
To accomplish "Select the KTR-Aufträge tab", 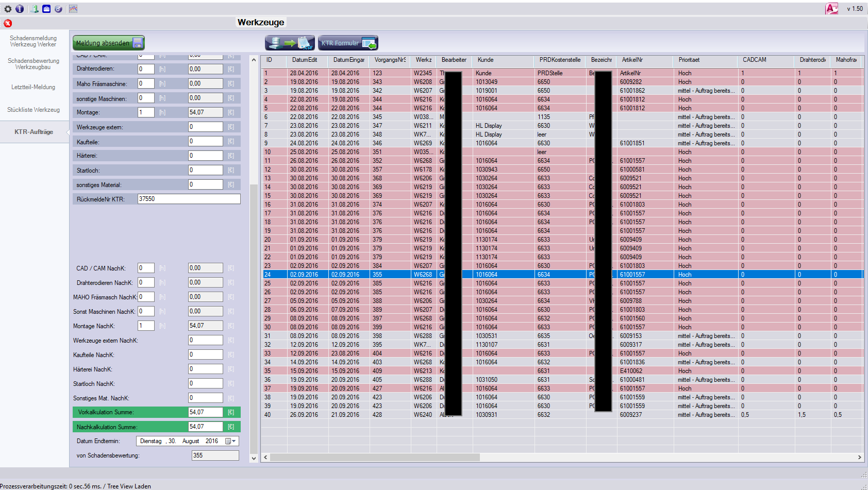I will pyautogui.click(x=34, y=132).
